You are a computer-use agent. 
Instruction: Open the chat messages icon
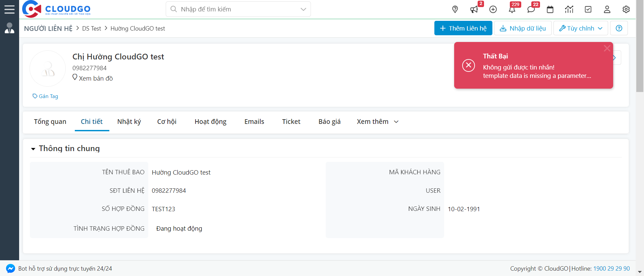[531, 9]
